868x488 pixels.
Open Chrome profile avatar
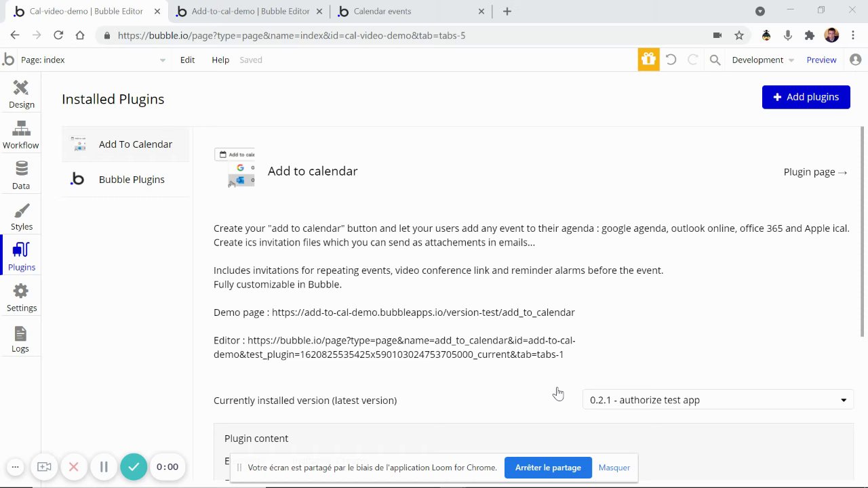click(x=831, y=35)
